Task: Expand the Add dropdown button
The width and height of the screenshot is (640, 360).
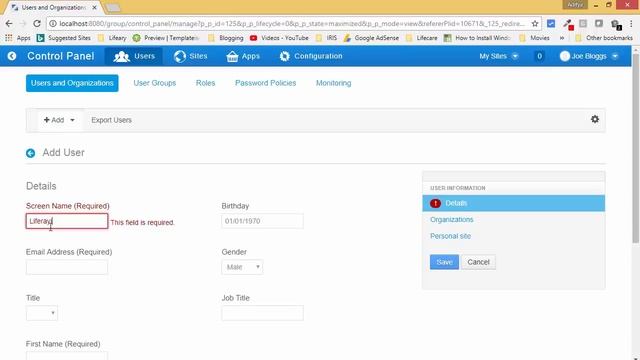Action: [59, 120]
